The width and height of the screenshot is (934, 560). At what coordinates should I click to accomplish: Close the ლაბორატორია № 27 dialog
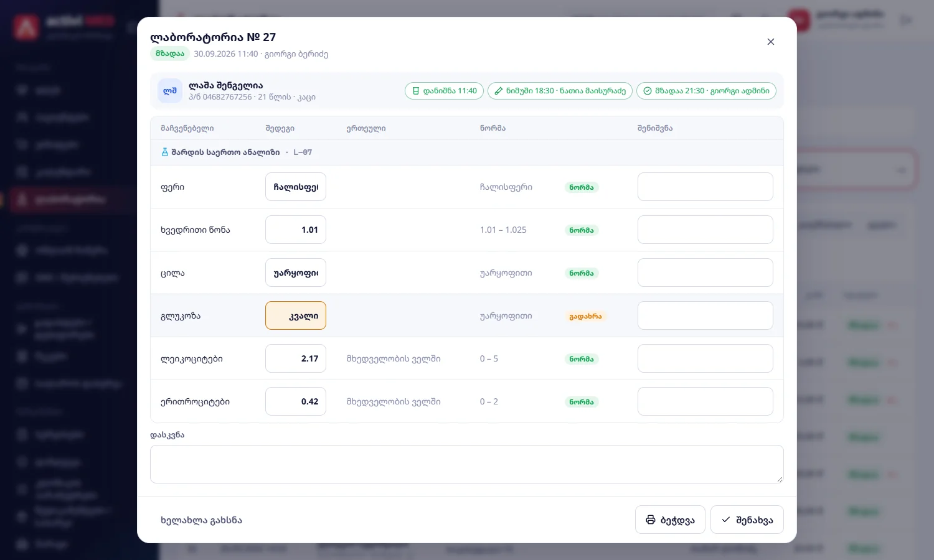(x=771, y=42)
